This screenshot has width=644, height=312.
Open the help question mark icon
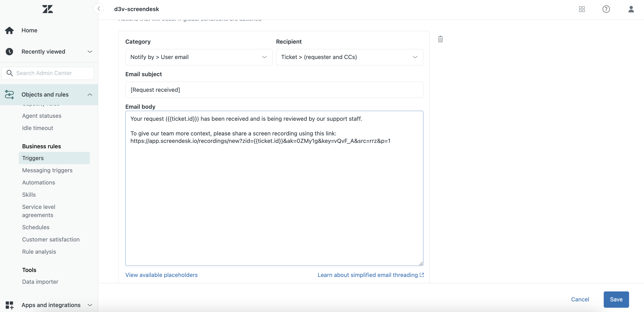(606, 9)
